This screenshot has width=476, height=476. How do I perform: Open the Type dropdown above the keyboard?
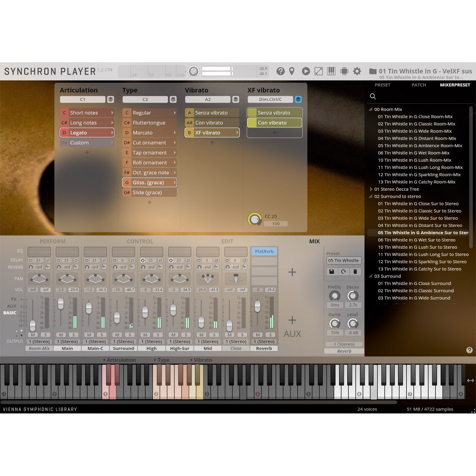tap(162, 360)
